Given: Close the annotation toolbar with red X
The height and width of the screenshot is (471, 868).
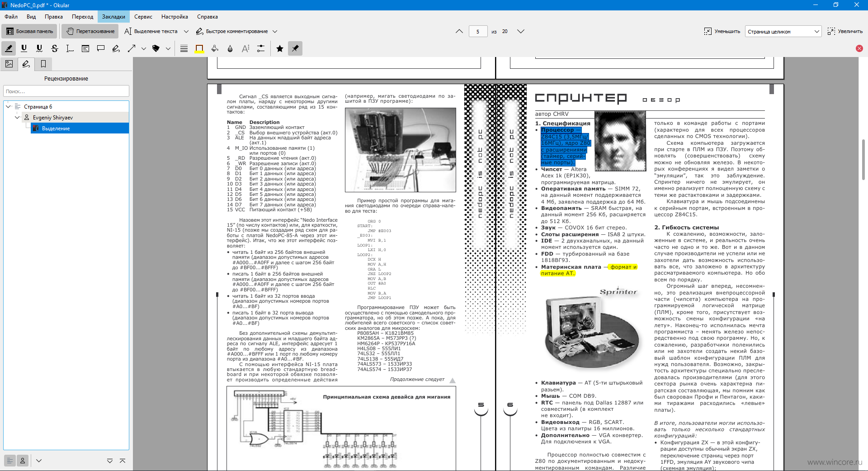Looking at the screenshot, I should 859,48.
